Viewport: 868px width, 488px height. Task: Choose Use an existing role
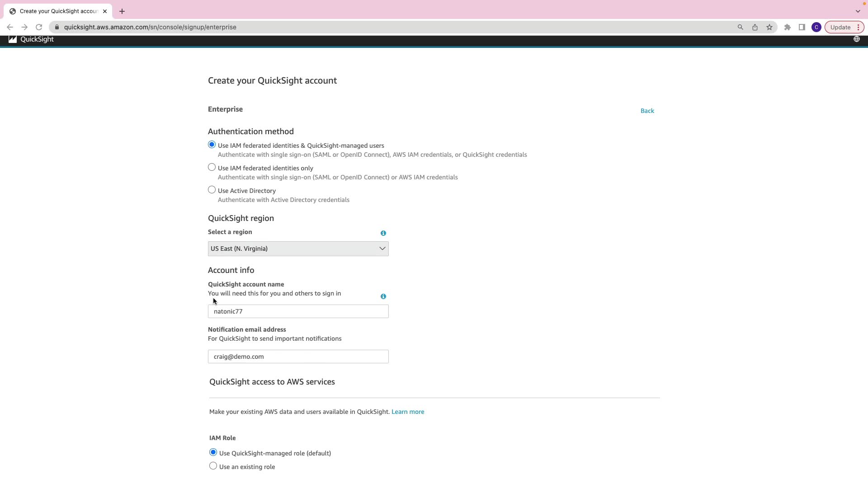pyautogui.click(x=213, y=466)
